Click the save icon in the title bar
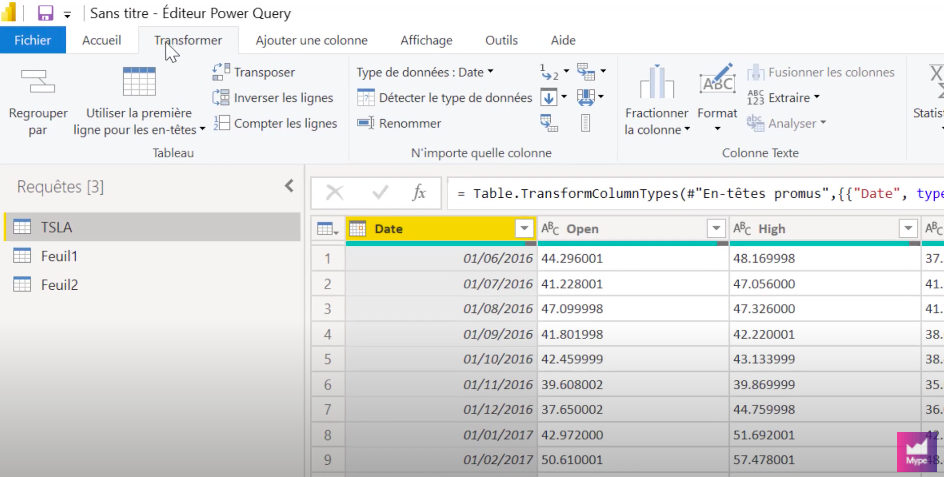Viewport: 944px width, 477px height. coord(45,13)
